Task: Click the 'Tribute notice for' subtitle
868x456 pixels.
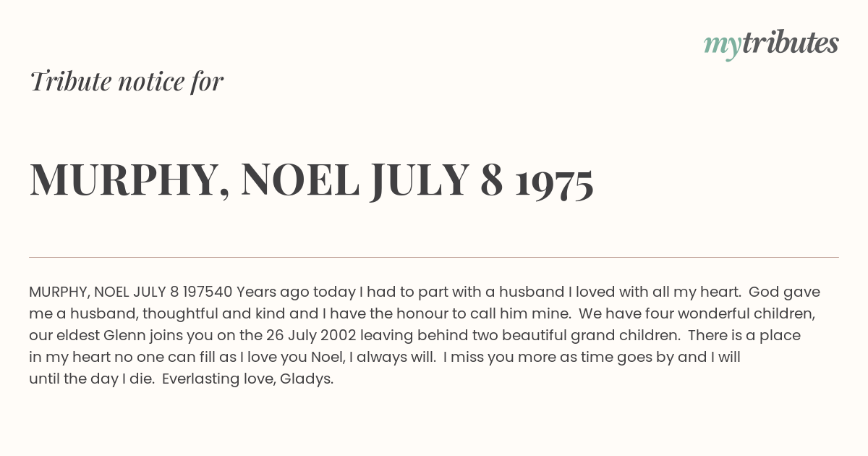Action: click(x=127, y=82)
